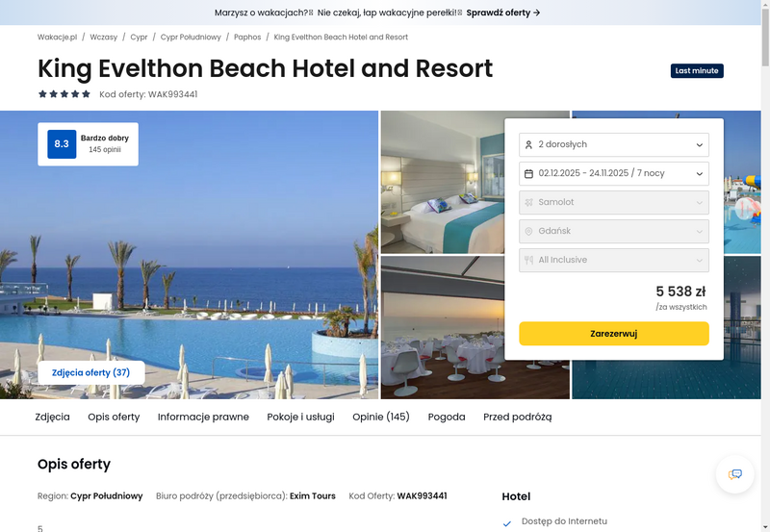Click the yellow Zarezerwuj button
The image size is (770, 532).
pos(614,334)
